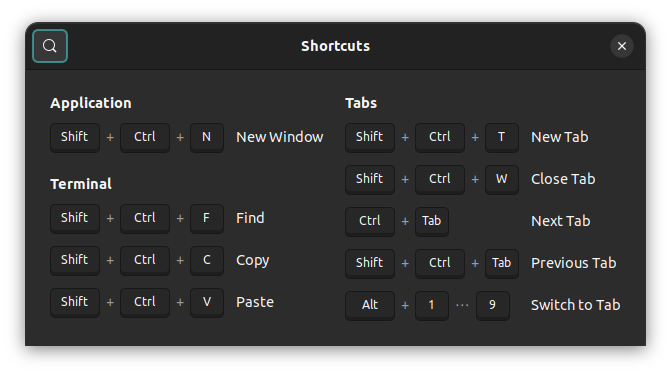Screen dimensions: 671x374
Task: Select the New Window label
Action: pos(280,137)
